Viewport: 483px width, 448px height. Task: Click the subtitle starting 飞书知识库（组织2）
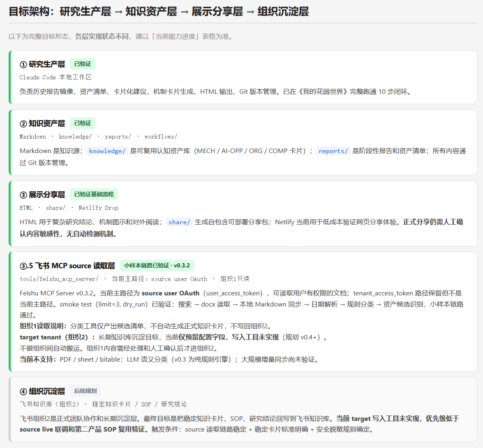point(103,404)
